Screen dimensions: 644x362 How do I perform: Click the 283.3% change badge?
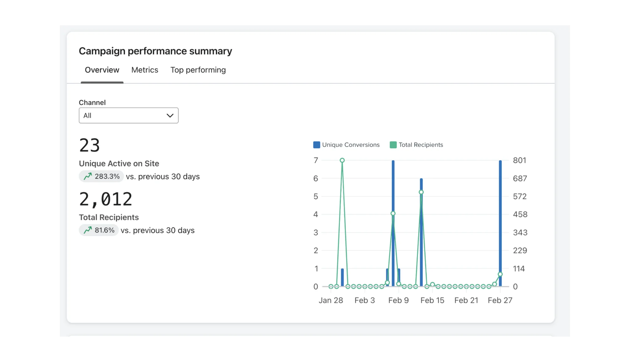coord(101,176)
